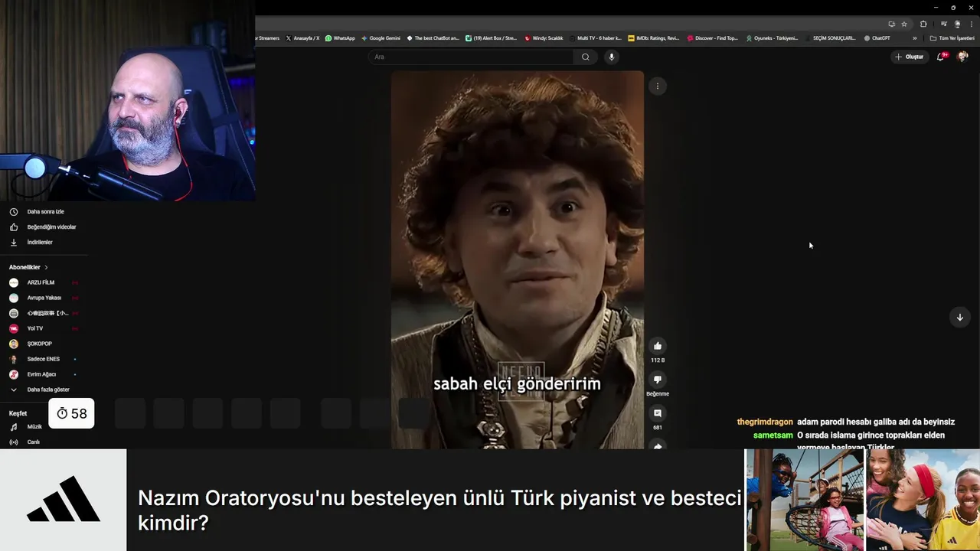
Task: Click the Oluştur create button
Action: coord(910,57)
